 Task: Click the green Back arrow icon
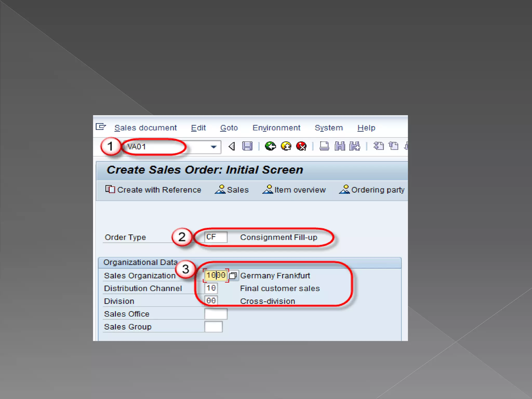270,146
